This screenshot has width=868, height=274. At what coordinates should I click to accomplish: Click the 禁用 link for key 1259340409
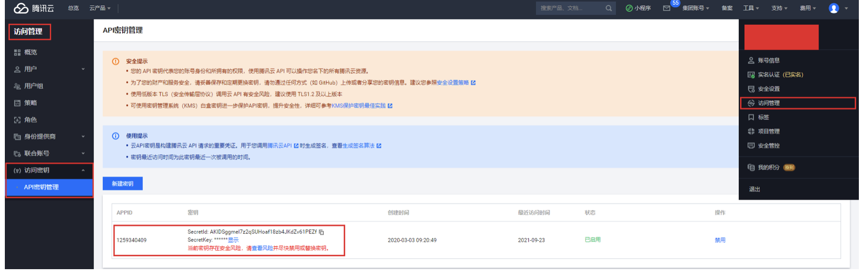pos(720,240)
